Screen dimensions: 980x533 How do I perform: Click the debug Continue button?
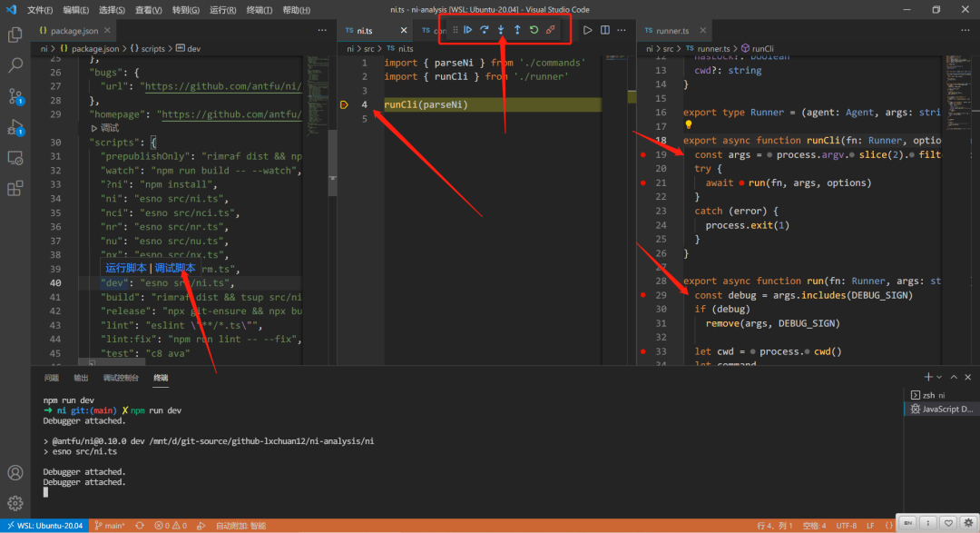tap(467, 30)
